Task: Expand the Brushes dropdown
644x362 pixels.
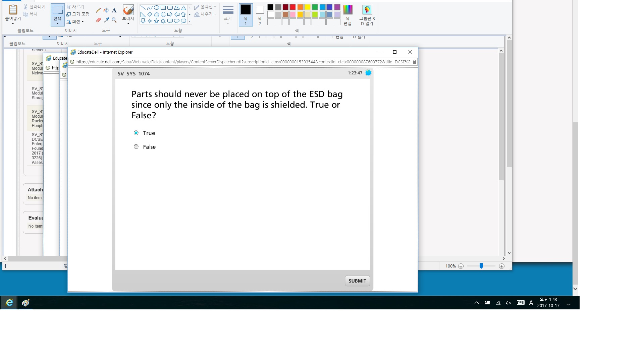Action: [128, 23]
